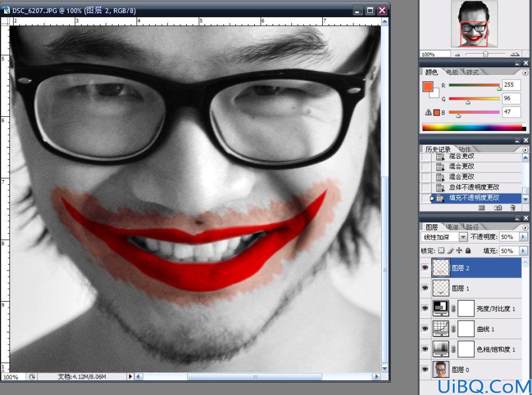Viewport: 532px width, 395px height.
Task: Enable lock image pixels brush icon
Action: (450, 251)
